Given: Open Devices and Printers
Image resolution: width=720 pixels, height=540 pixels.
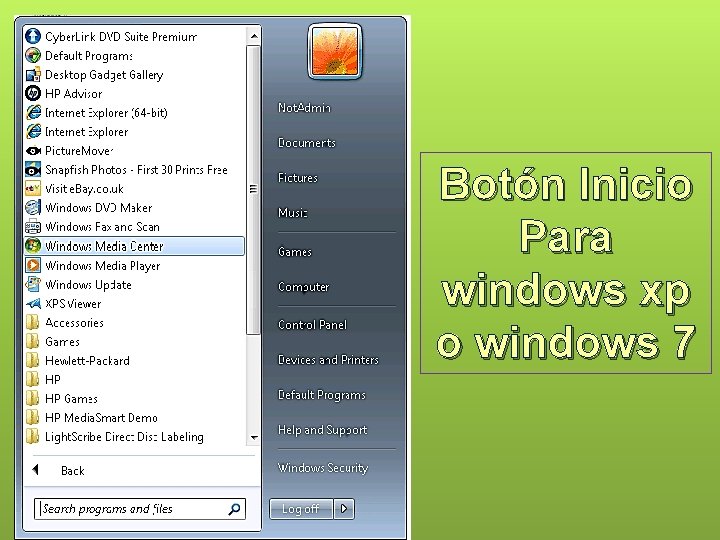Looking at the screenshot, I should coord(328,360).
